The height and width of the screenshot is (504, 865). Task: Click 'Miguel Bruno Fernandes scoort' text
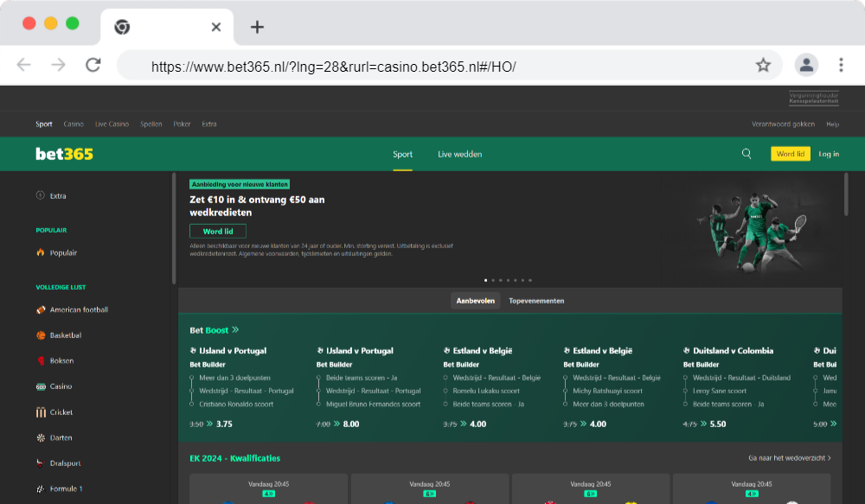pos(373,405)
